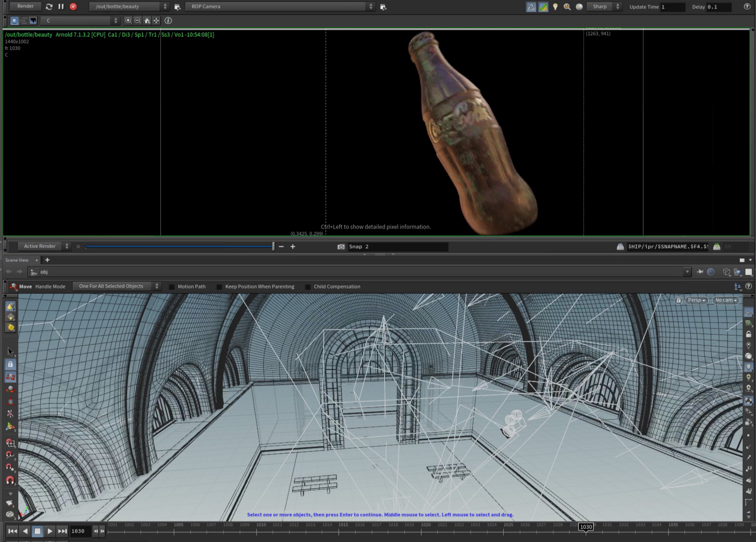
Task: Click the Snap 2 name field
Action: tap(398, 247)
